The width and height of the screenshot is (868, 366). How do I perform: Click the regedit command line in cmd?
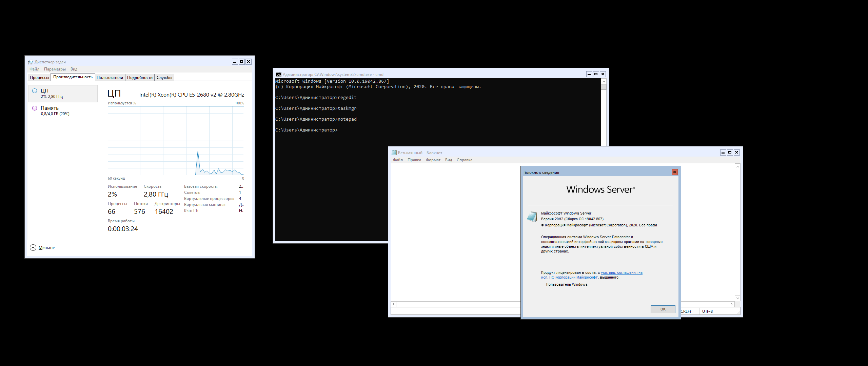(x=316, y=98)
